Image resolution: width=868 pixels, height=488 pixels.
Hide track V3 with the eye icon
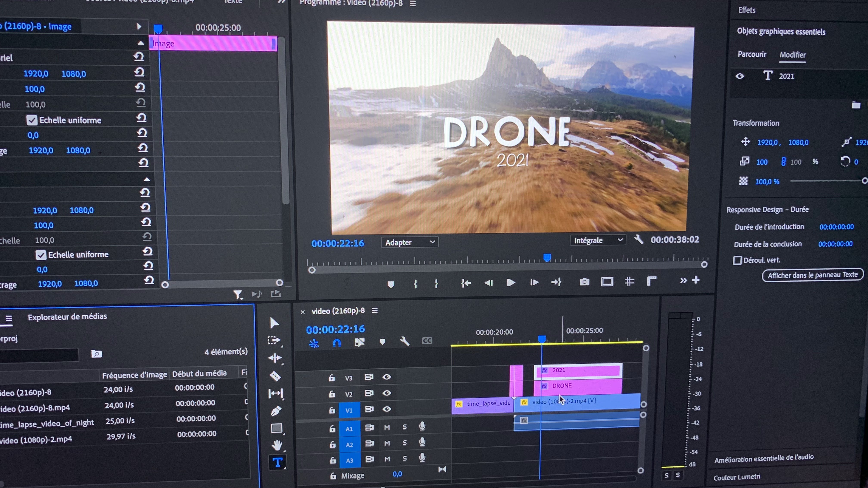(386, 377)
